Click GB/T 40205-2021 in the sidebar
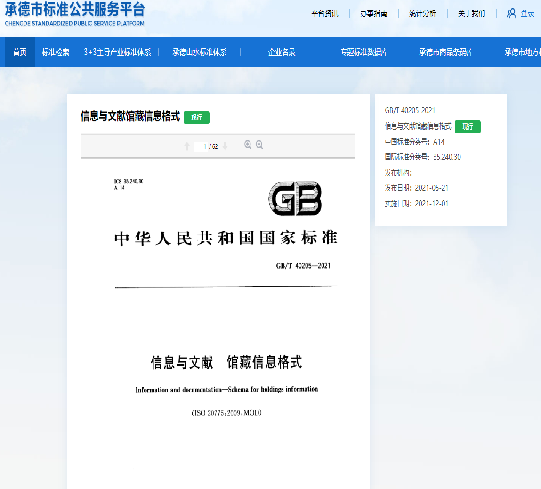Image resolution: width=541 pixels, height=489 pixels. (410, 110)
